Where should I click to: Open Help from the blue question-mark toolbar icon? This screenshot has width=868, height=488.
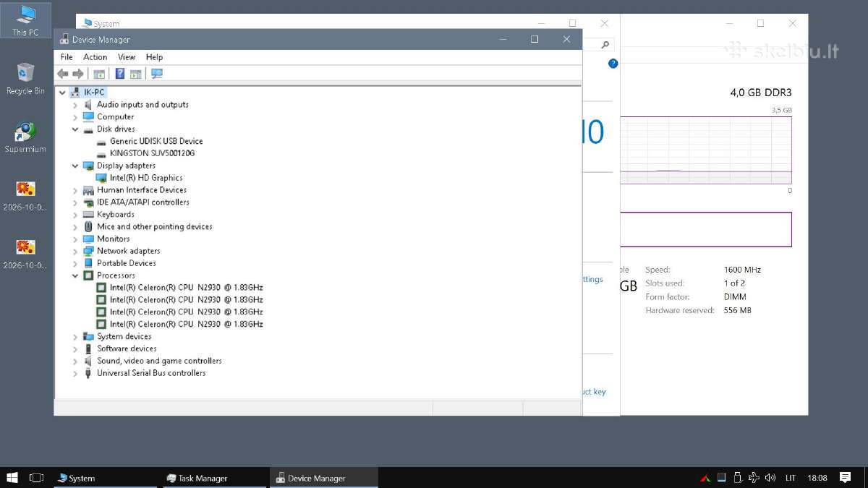coord(120,74)
